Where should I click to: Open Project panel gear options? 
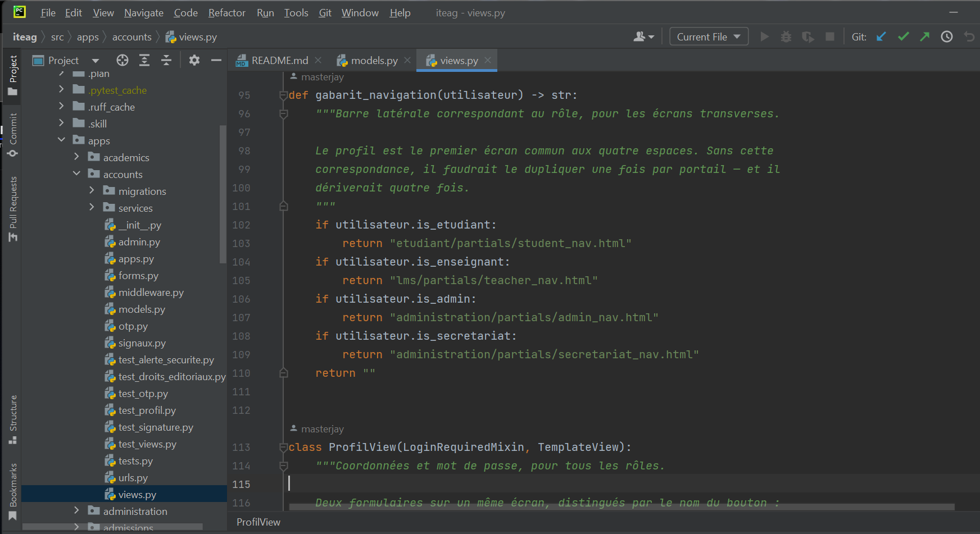point(194,60)
